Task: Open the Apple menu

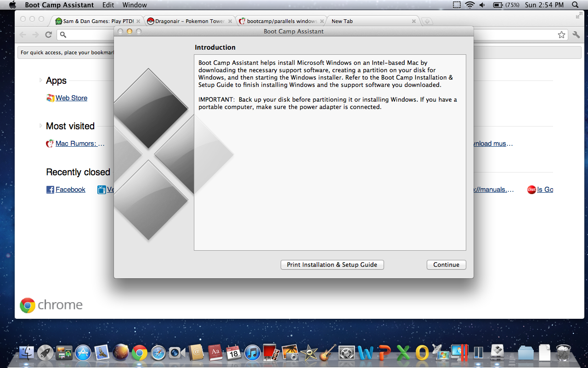Action: click(x=12, y=5)
